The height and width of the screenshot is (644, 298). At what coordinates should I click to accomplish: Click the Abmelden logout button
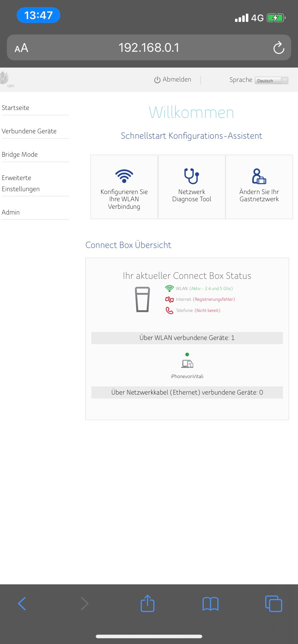click(173, 80)
